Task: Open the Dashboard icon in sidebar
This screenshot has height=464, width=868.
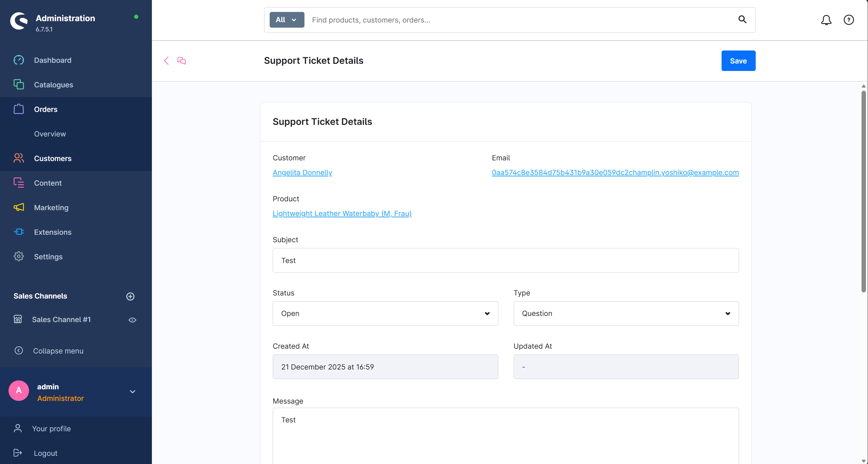Action: click(19, 60)
